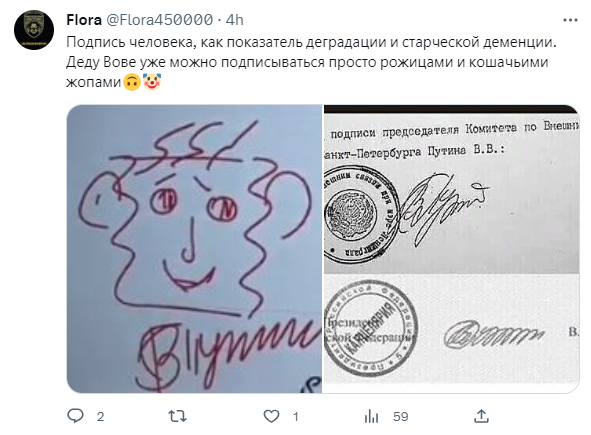591x435 pixels.
Task: Click the 4h timestamp
Action: tap(234, 20)
